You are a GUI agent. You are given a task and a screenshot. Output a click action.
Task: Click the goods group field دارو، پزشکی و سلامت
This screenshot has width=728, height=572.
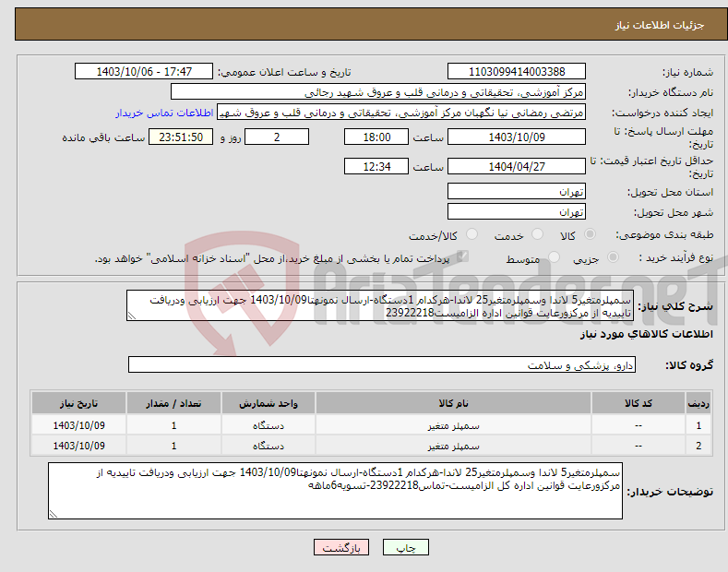382,365
